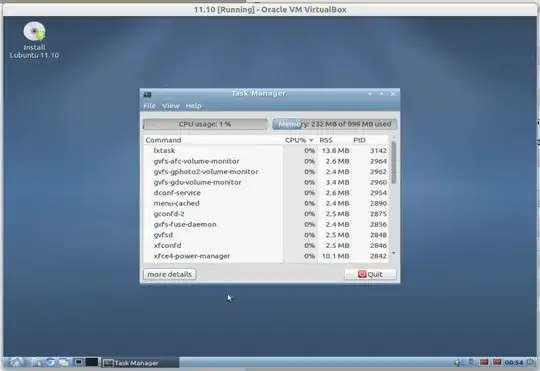
Task: Sort by the Command column header
Action: [x=213, y=140]
